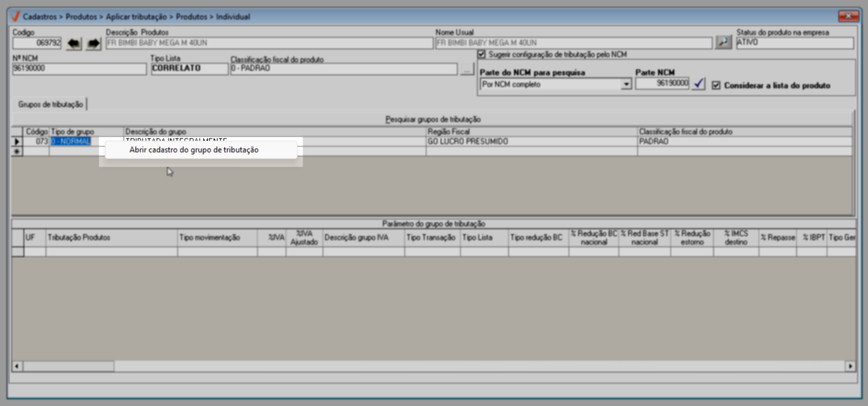Confirm Parte NCM with the check mark icon

pos(699,84)
